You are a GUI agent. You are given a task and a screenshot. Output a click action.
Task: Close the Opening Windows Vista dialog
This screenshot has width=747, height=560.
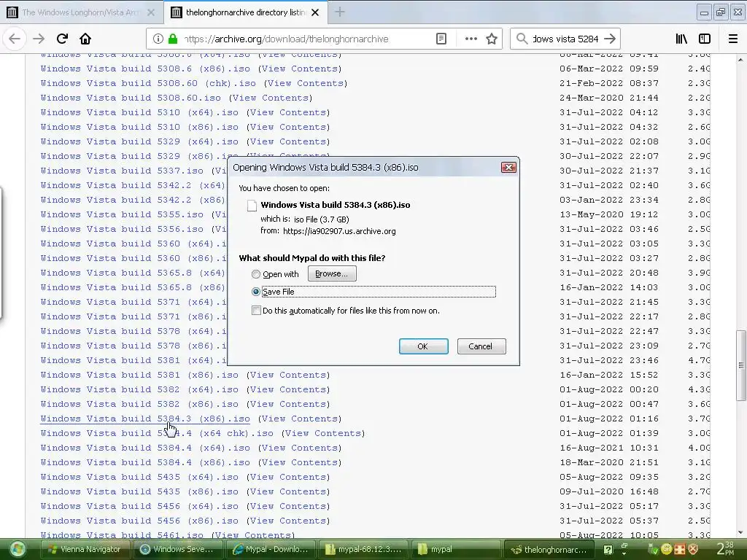click(508, 167)
